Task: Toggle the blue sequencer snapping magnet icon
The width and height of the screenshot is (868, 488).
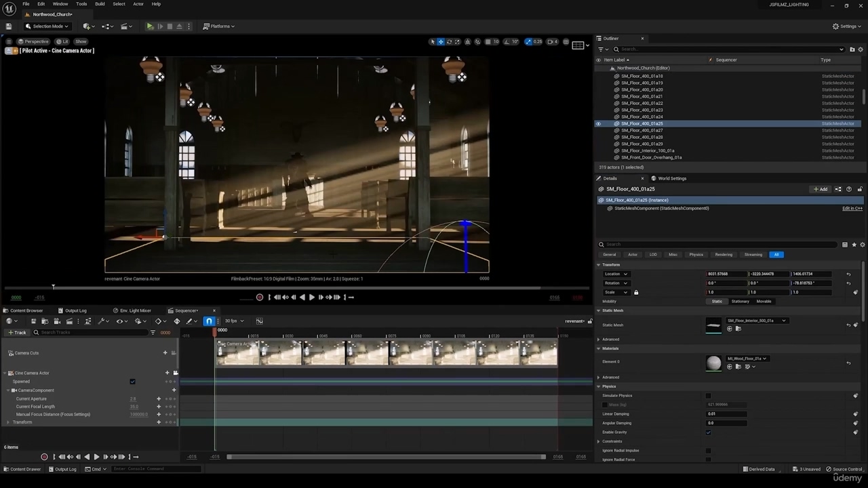Action: point(209,321)
